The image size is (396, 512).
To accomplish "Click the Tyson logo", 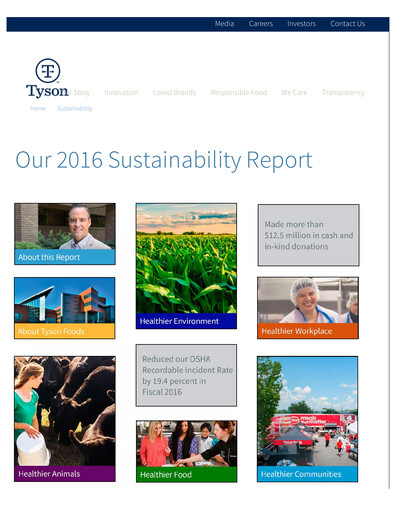I will coord(47,79).
